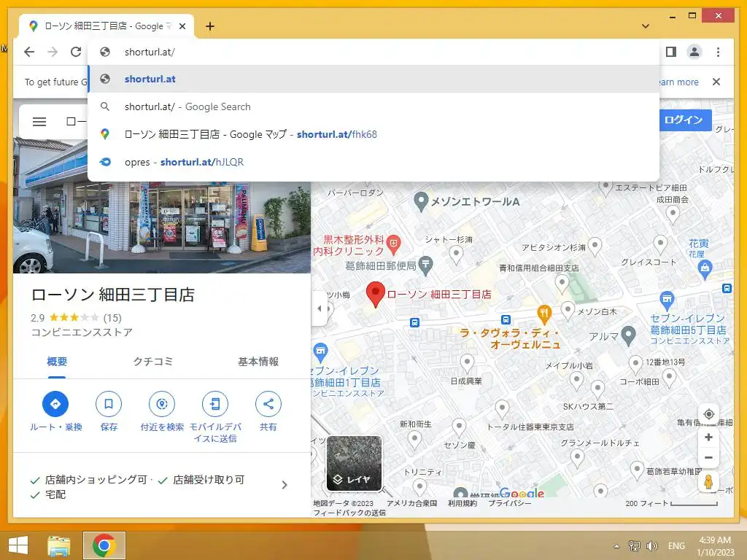
Task: Open File Explorer from the taskbar
Action: click(59, 545)
